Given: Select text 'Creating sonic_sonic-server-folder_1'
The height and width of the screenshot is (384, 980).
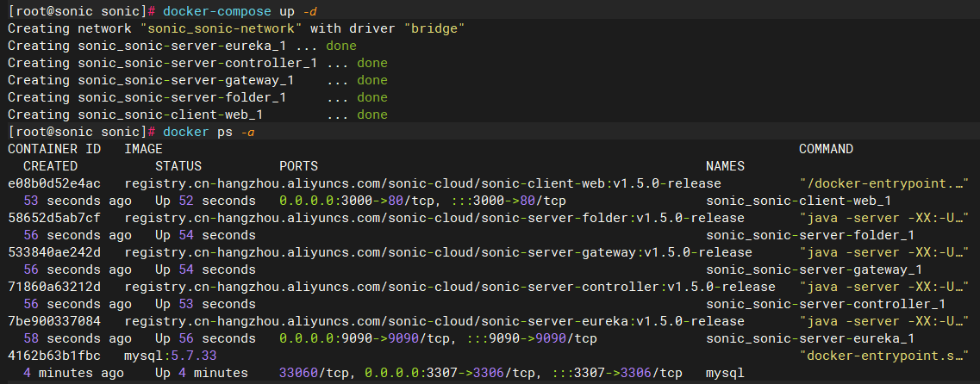Looking at the screenshot, I should coord(147,97).
